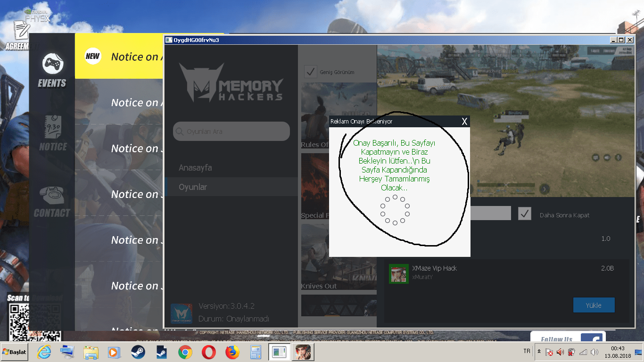
Task: Open Notice in the game launcher
Action: point(53,133)
